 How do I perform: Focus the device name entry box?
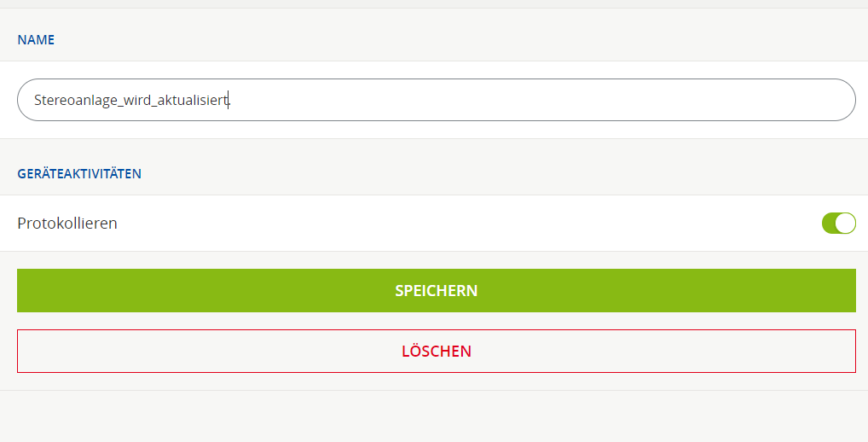(x=436, y=100)
